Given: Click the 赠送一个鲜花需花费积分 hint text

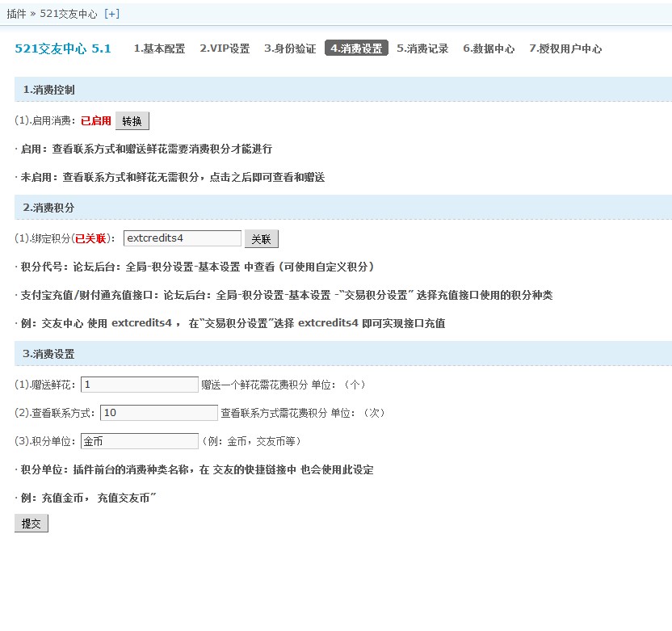Looking at the screenshot, I should click(x=283, y=385).
